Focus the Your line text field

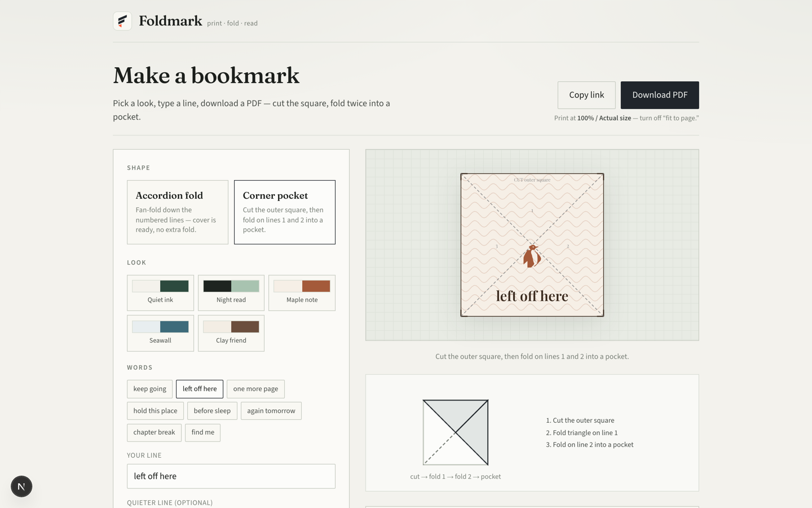(231, 476)
